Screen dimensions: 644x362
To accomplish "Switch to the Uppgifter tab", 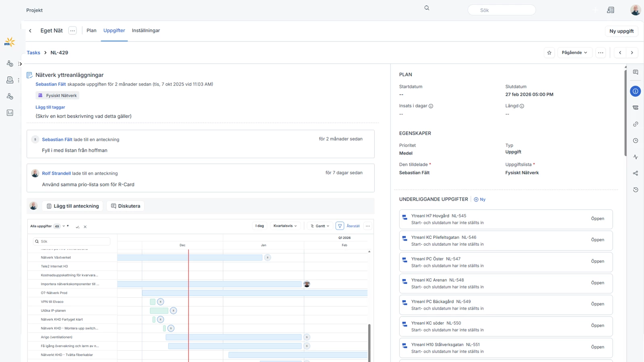I will click(x=114, y=31).
